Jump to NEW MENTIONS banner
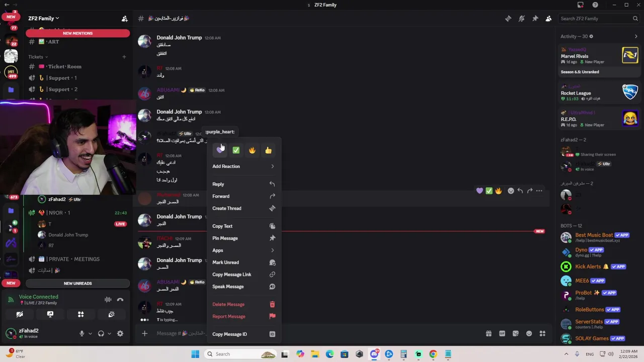 coord(77,33)
